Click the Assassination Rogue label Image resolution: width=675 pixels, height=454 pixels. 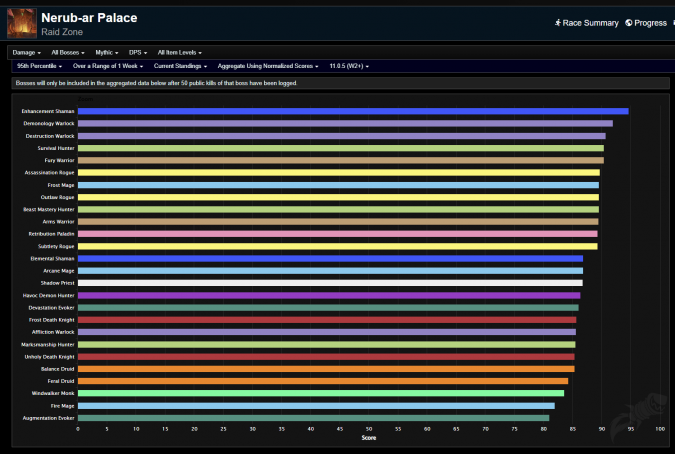(49, 173)
